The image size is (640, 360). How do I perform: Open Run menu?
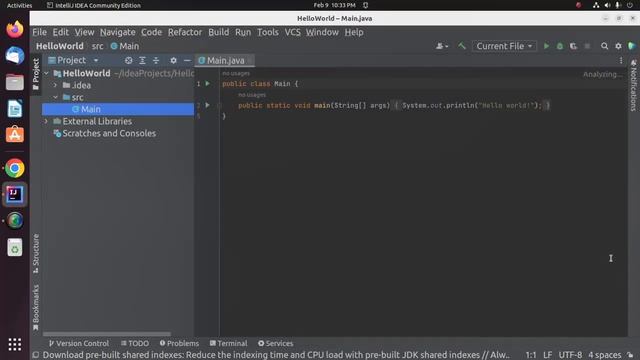[243, 32]
